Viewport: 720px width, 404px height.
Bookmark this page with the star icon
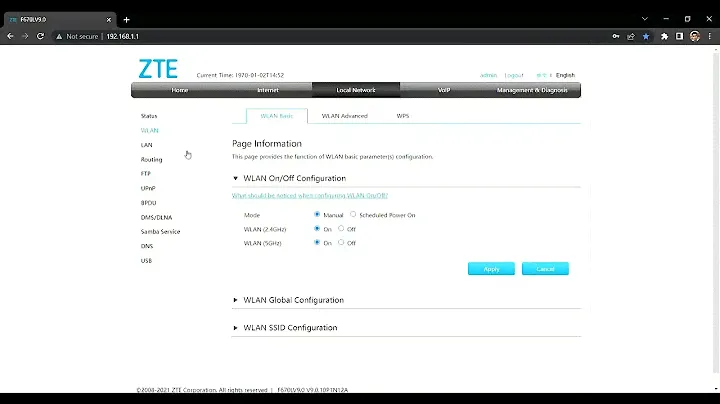[x=646, y=36]
